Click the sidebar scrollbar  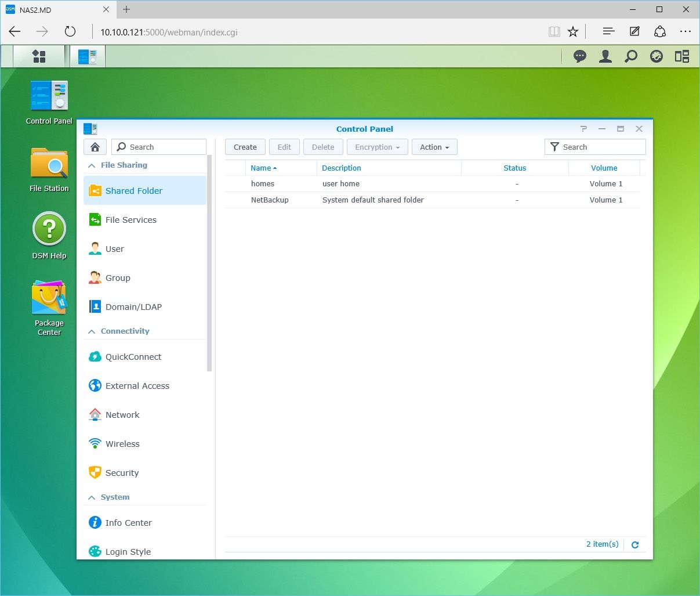[x=209, y=263]
